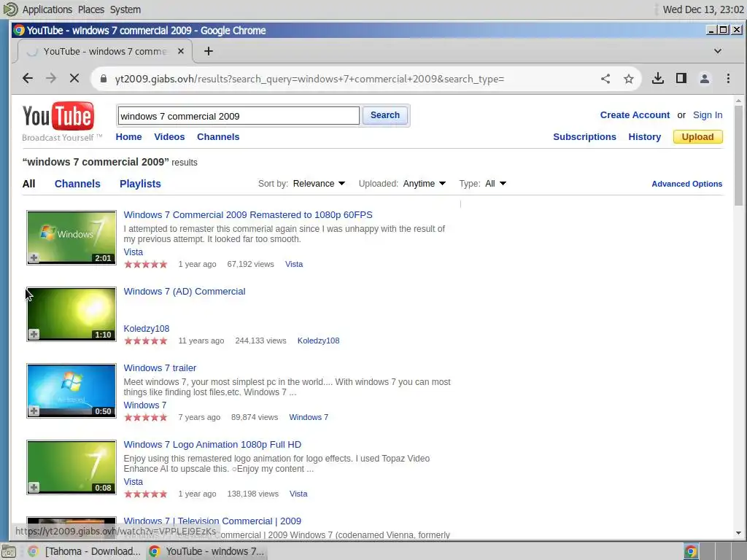The width and height of the screenshot is (747, 560).
Task: Add Windows 7 trailer to queue
Action: pyautogui.click(x=34, y=411)
